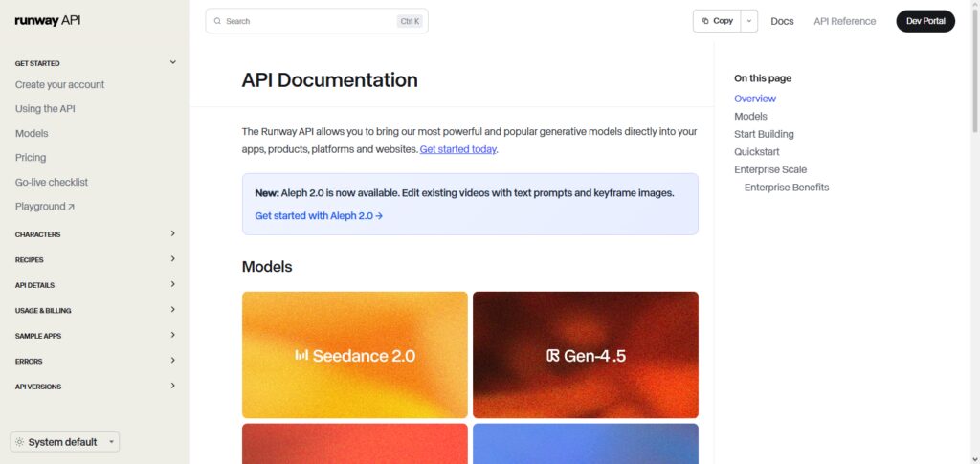Click the Dev Portal button

(x=925, y=21)
